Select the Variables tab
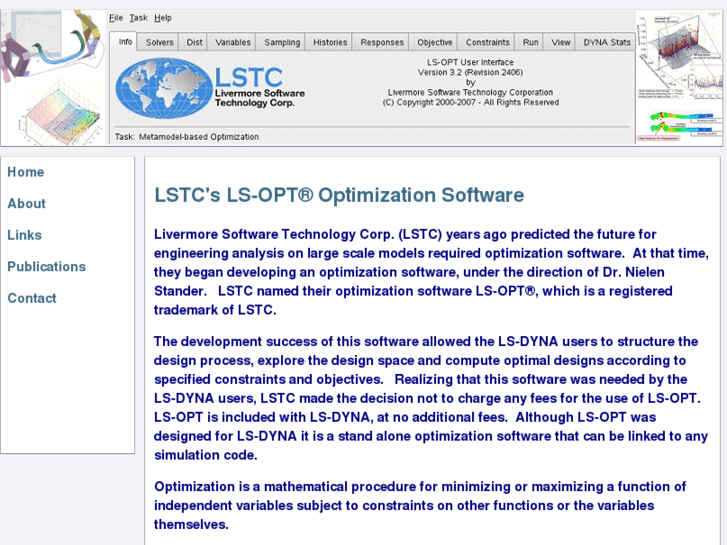This screenshot has height=545, width=727. click(232, 42)
